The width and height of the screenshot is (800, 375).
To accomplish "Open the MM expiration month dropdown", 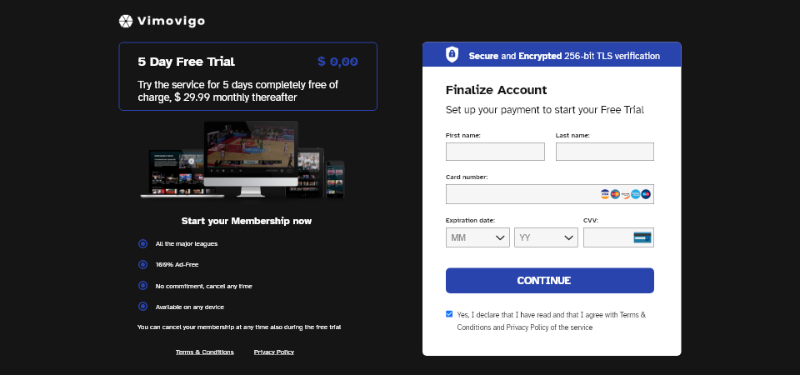I will pos(478,237).
